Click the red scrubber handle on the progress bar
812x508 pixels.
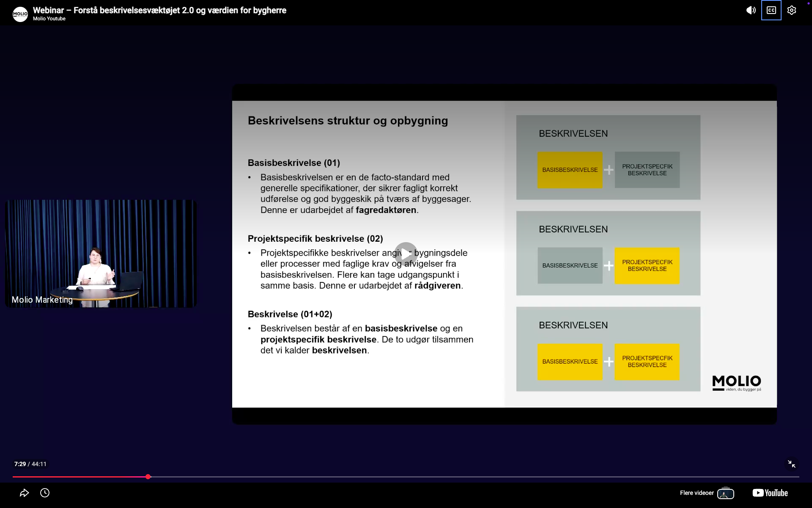click(148, 477)
